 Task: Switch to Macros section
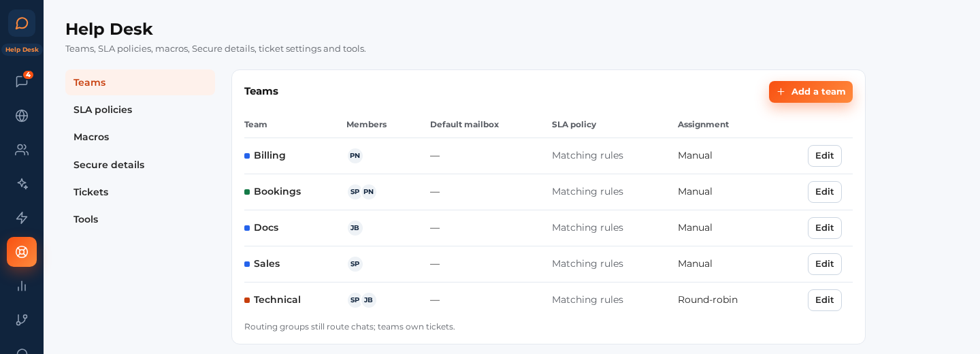click(140, 137)
